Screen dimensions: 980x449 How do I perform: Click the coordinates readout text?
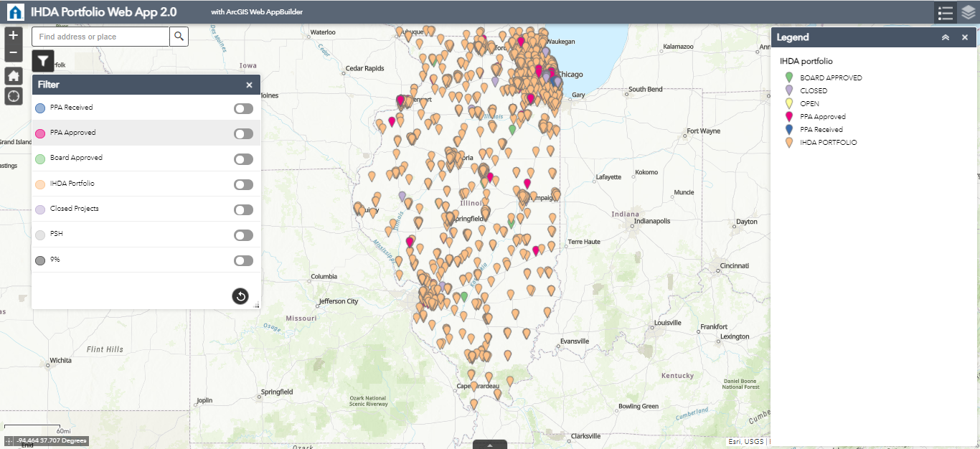tap(51, 441)
